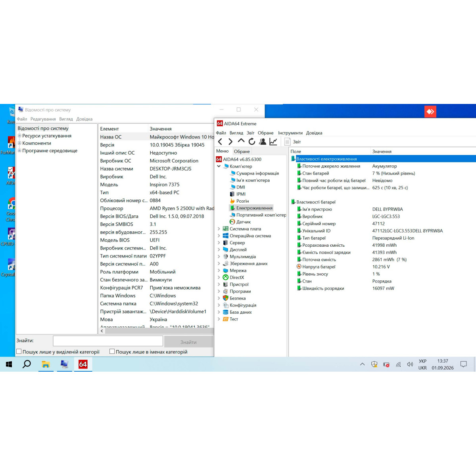
Task: Open the notification center icon
Action: tap(463, 364)
